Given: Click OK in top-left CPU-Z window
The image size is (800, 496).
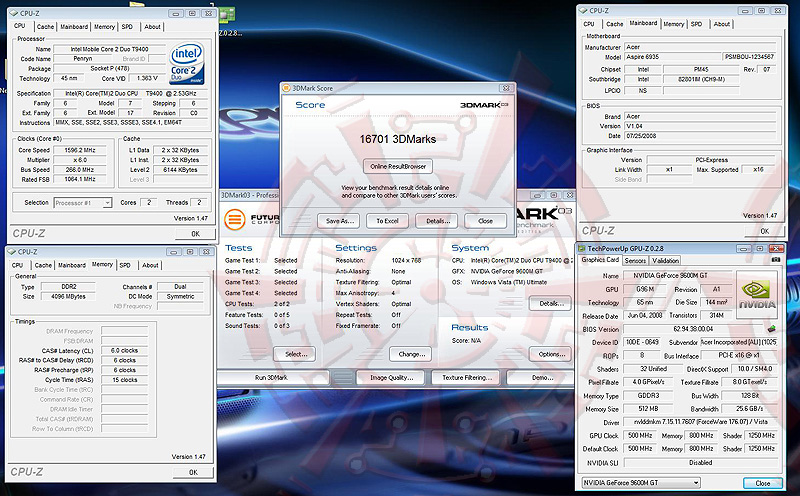Looking at the screenshot, I should (195, 234).
